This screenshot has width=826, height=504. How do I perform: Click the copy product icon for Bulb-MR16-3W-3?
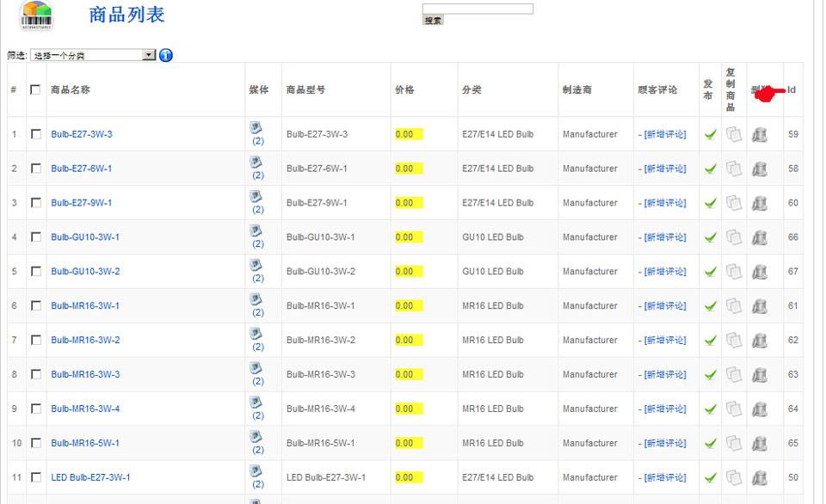[733, 375]
